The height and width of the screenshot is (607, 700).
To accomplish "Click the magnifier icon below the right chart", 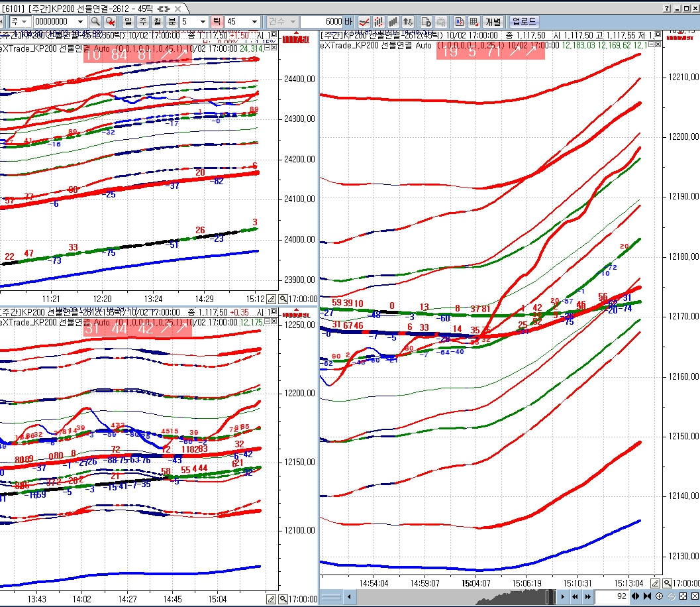I will point(667,583).
